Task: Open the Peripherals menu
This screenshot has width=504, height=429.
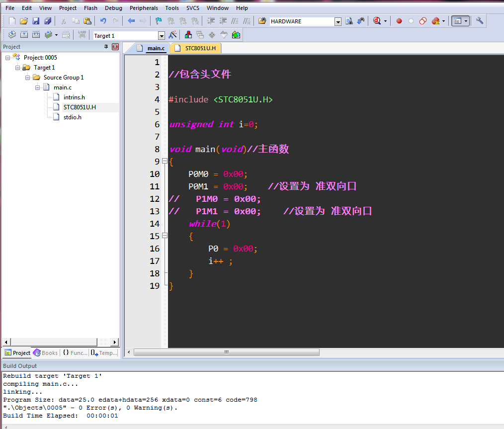Action: pyautogui.click(x=144, y=8)
